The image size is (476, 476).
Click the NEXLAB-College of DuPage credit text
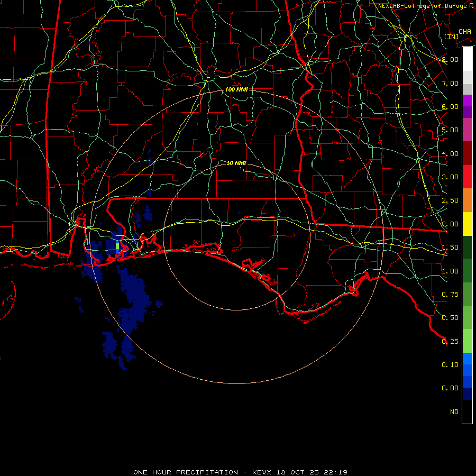[426, 6]
